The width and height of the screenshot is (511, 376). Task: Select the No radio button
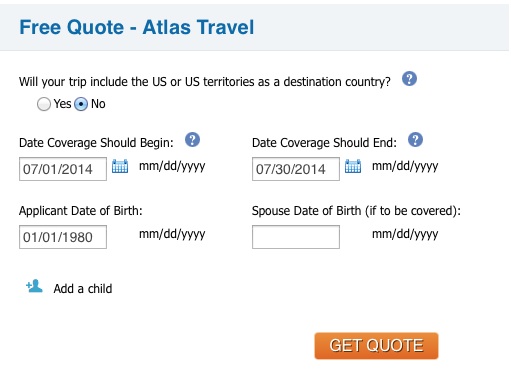(x=81, y=104)
